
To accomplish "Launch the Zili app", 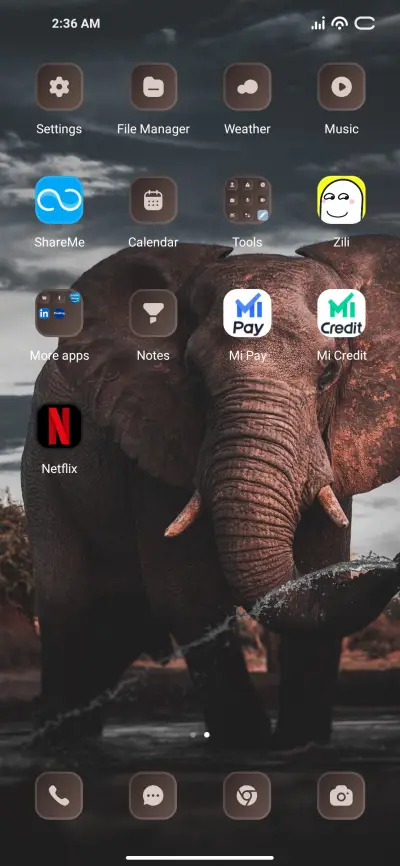I will [x=341, y=200].
